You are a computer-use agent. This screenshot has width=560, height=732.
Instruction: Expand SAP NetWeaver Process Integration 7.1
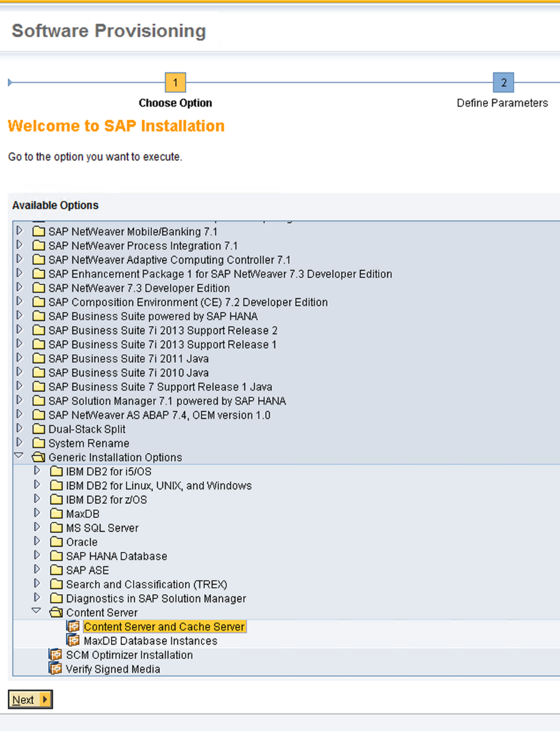point(19,244)
